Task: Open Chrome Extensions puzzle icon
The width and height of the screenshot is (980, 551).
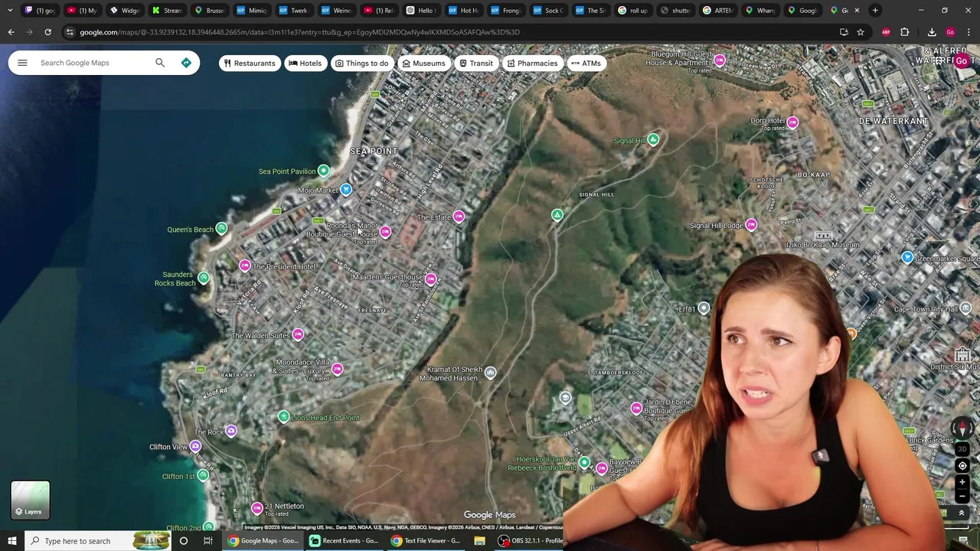Action: (x=904, y=32)
